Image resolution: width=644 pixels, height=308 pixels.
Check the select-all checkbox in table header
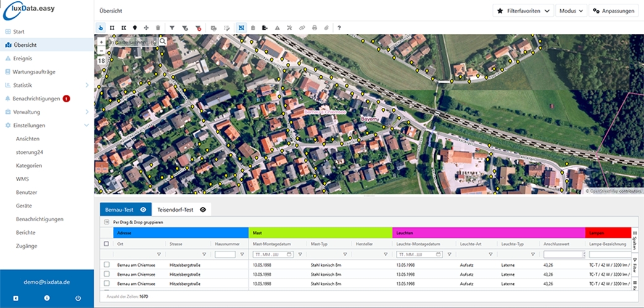107,244
